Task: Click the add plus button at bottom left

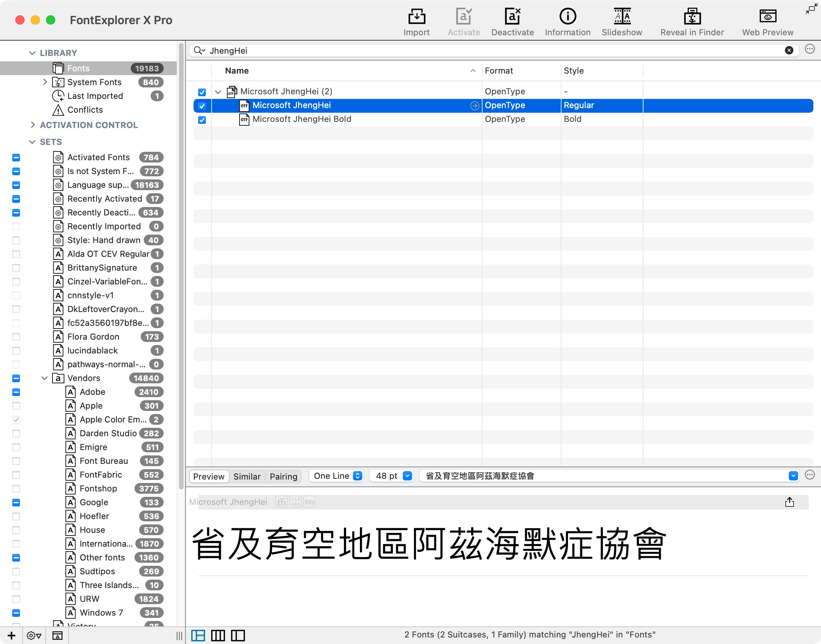Action: pos(11,636)
